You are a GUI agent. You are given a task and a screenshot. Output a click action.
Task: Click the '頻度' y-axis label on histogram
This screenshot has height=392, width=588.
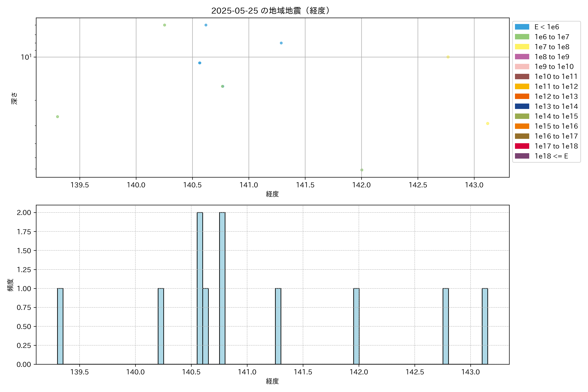point(10,285)
